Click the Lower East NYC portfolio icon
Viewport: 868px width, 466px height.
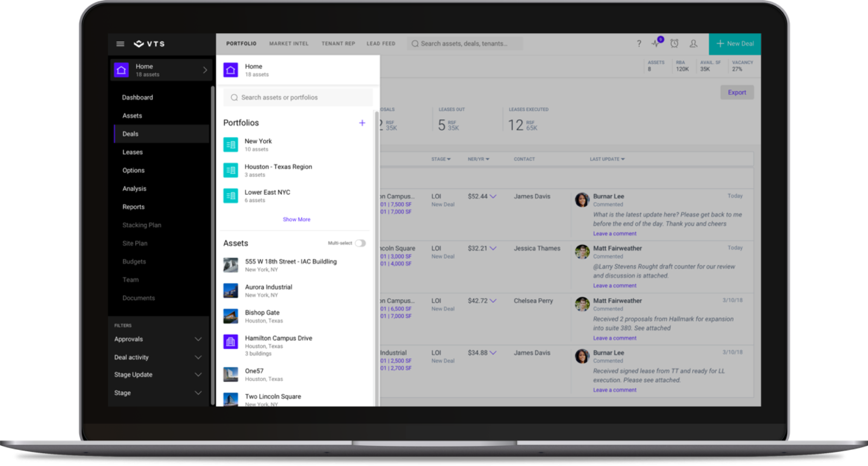coord(231,196)
